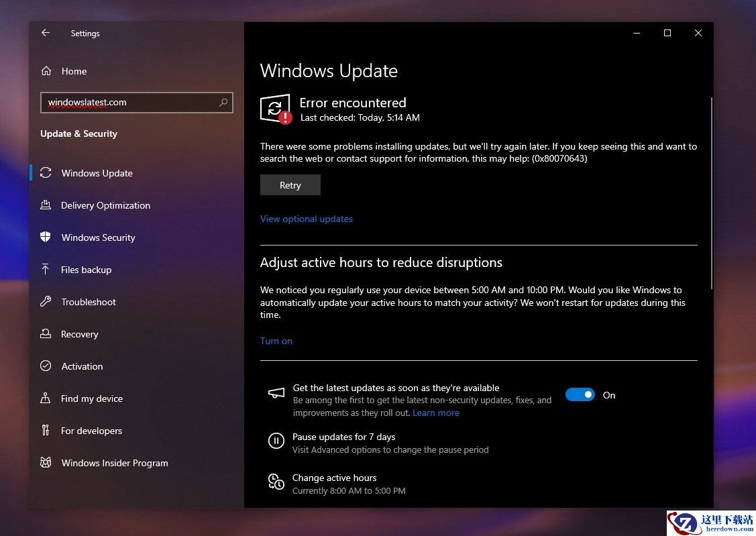
Task: Click Currently 8:00 AM to 5:00 PM text
Action: pos(349,490)
